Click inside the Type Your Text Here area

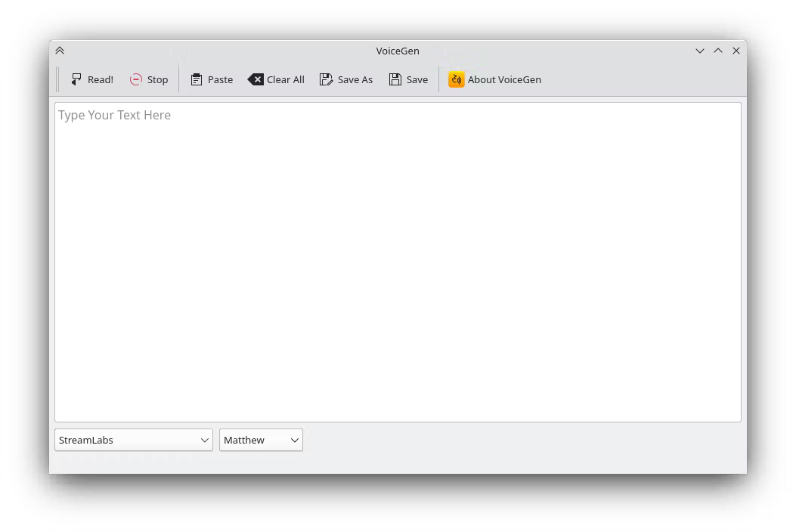pos(398,262)
